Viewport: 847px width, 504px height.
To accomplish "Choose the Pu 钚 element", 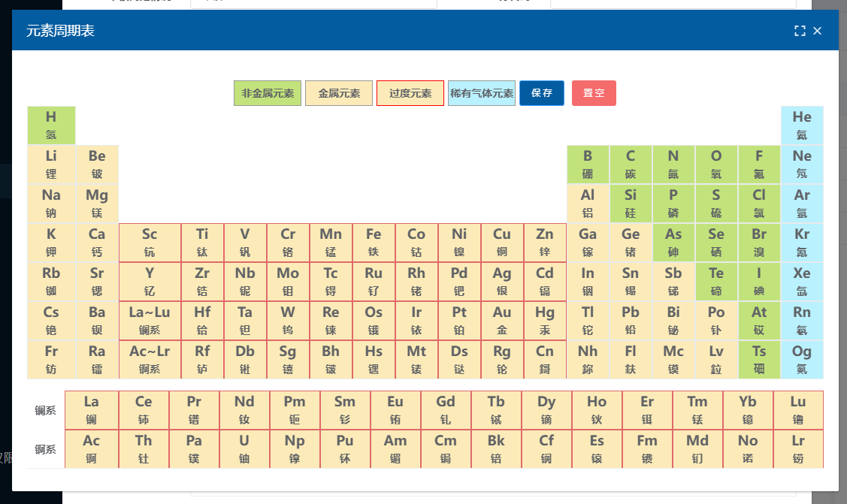I will (345, 449).
